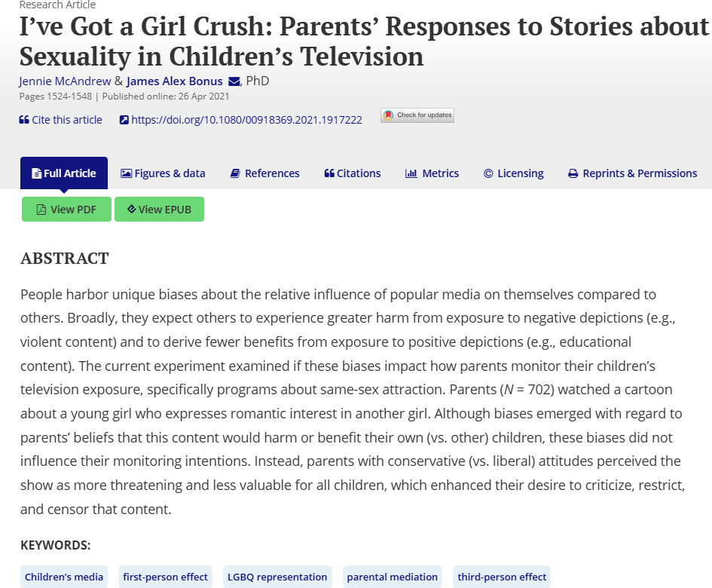Screen dimensions: 712x588
Task: Click the PDF file icon in View PDF
Action: pos(41,210)
